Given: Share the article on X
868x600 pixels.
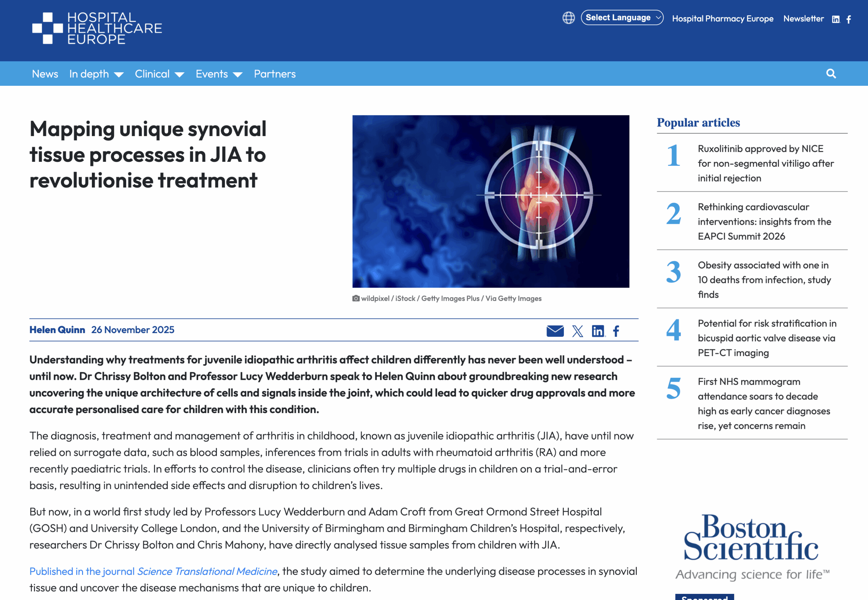Looking at the screenshot, I should pos(577,331).
